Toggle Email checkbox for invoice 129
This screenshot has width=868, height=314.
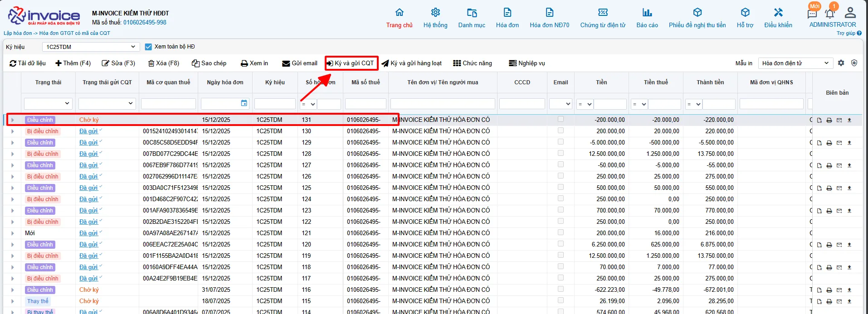[561, 142]
